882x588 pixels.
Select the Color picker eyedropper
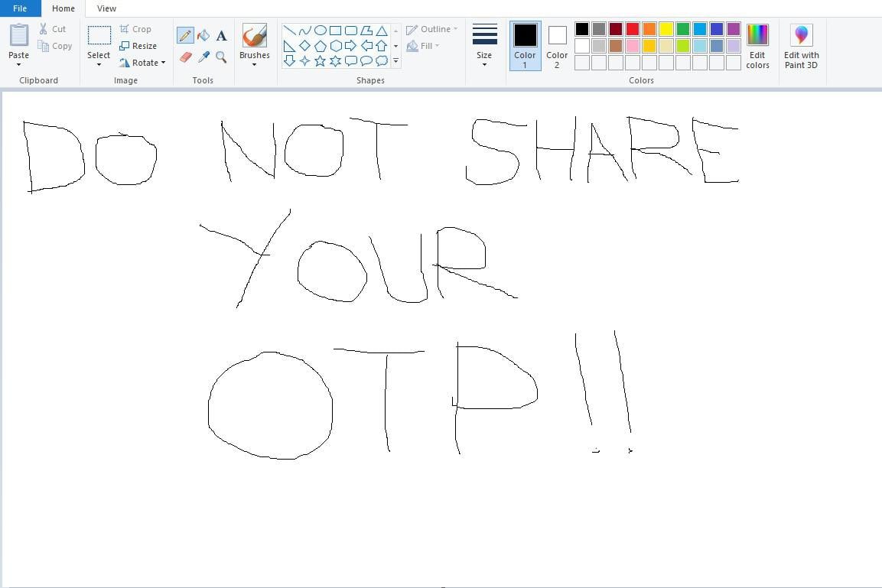click(x=203, y=57)
